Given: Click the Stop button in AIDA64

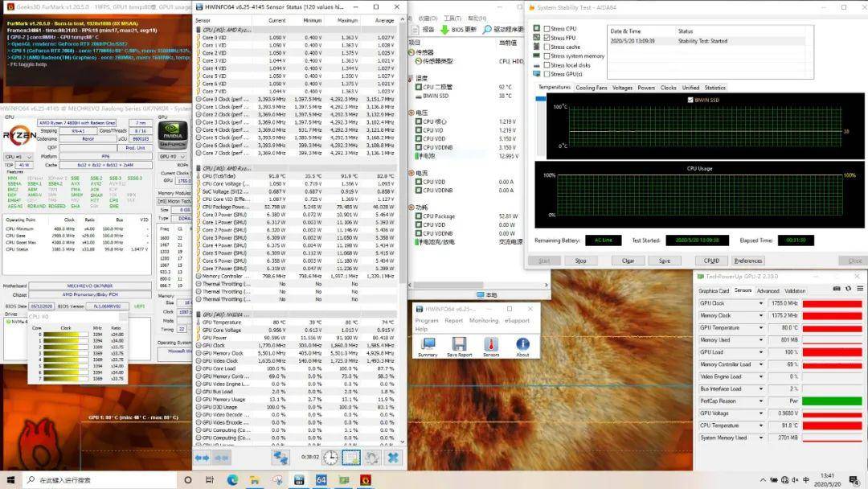Looking at the screenshot, I should [580, 261].
